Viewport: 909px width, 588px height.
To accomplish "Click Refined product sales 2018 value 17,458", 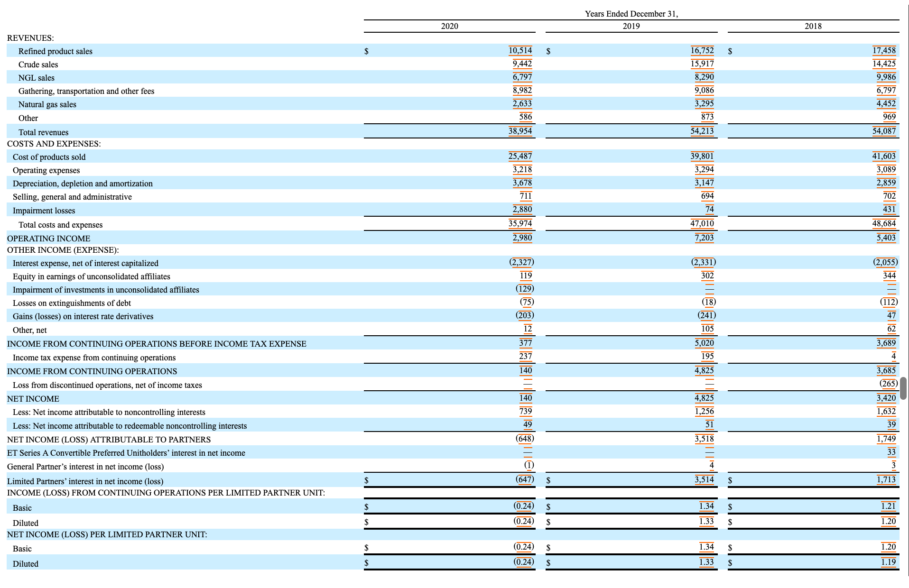I will [x=884, y=50].
